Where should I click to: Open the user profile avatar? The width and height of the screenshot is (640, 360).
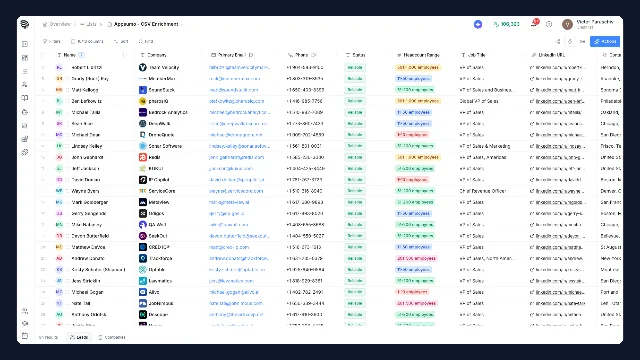click(x=567, y=24)
